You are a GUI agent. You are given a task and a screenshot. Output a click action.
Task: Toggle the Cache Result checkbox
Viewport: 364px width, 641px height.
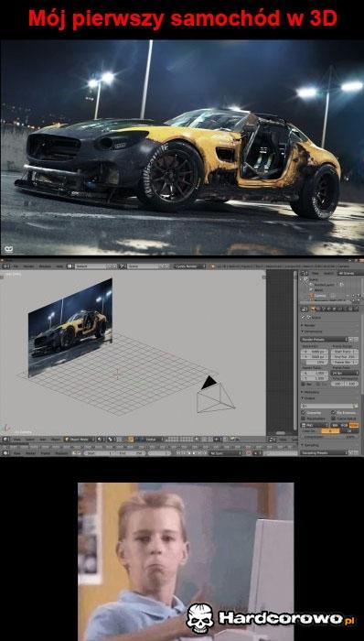point(333,418)
